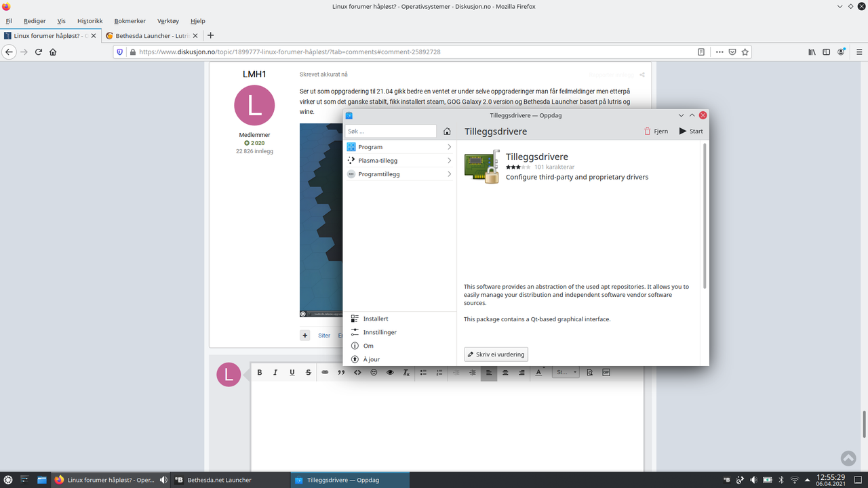Click the home icon next to Oppdag search

click(x=447, y=131)
